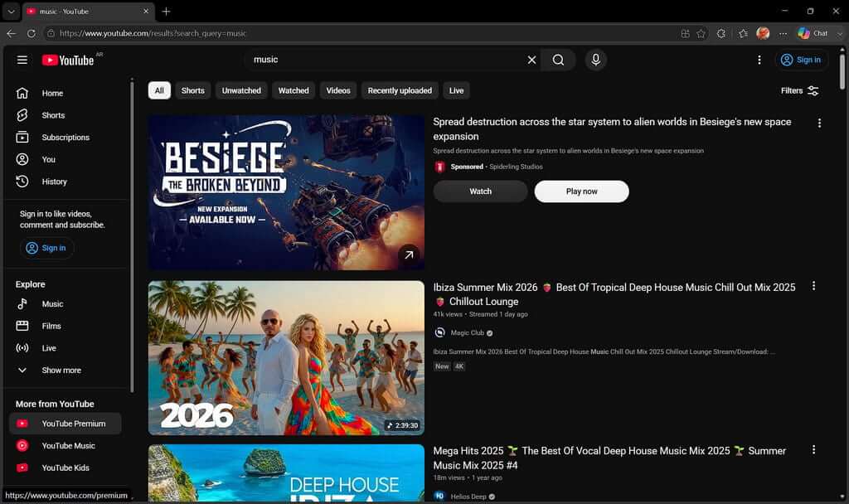Select the Watched filter chip
The width and height of the screenshot is (849, 504).
[294, 91]
